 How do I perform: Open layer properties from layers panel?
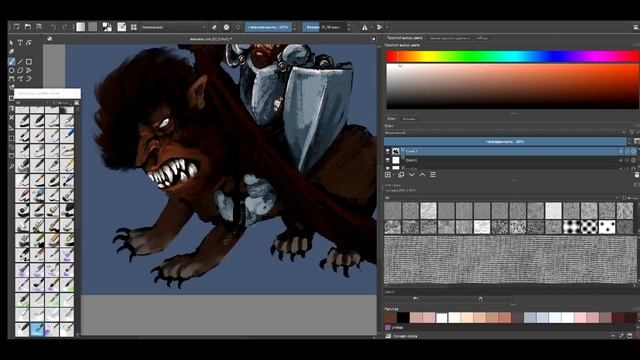pyautogui.click(x=433, y=175)
